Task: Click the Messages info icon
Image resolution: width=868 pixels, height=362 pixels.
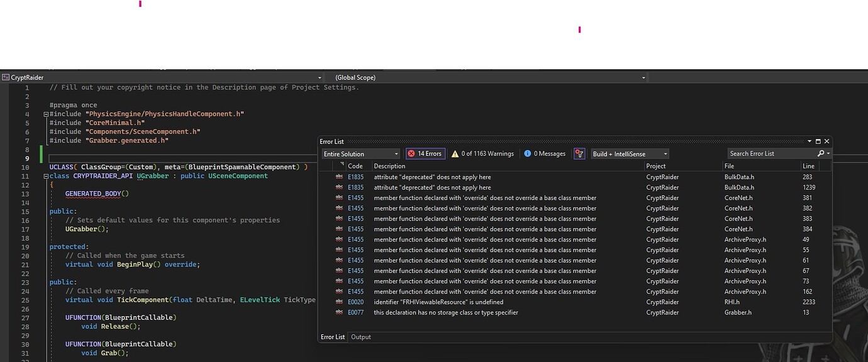Action: pos(527,153)
